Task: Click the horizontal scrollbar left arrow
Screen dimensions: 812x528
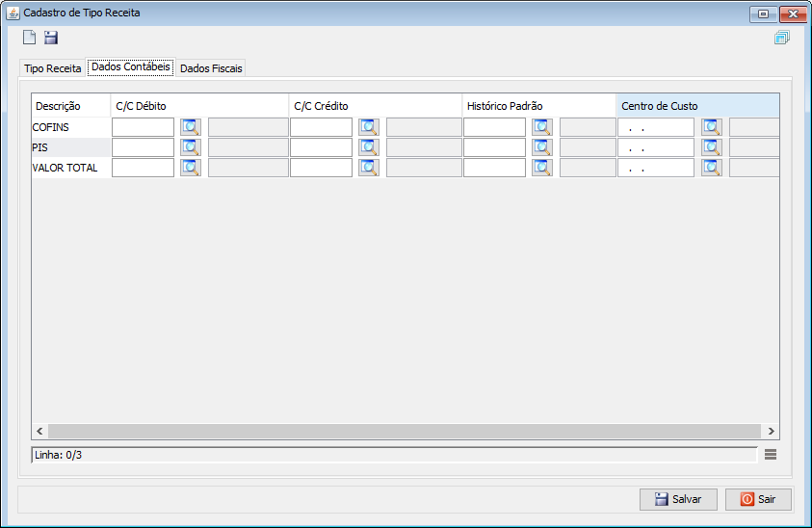Action: [x=39, y=431]
